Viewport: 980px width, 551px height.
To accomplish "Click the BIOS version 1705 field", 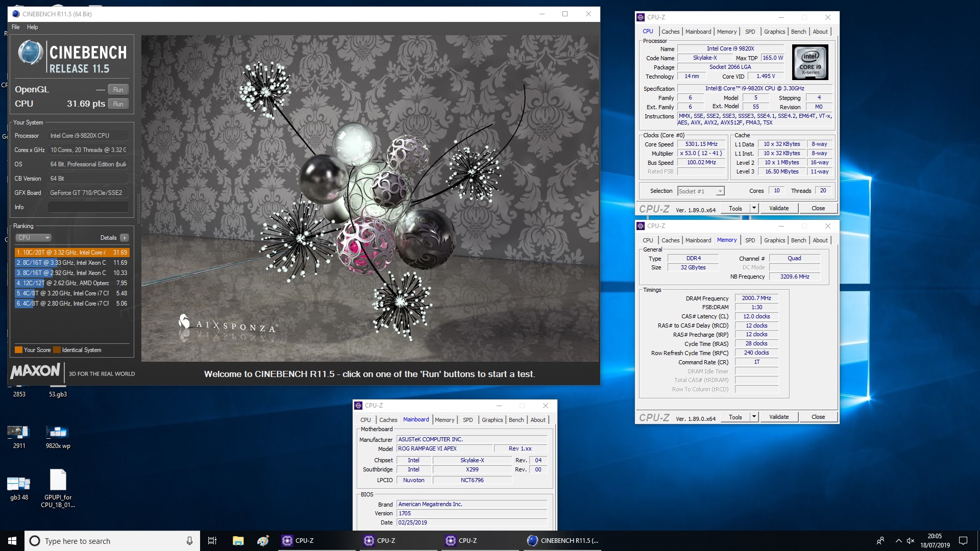I will [472, 514].
